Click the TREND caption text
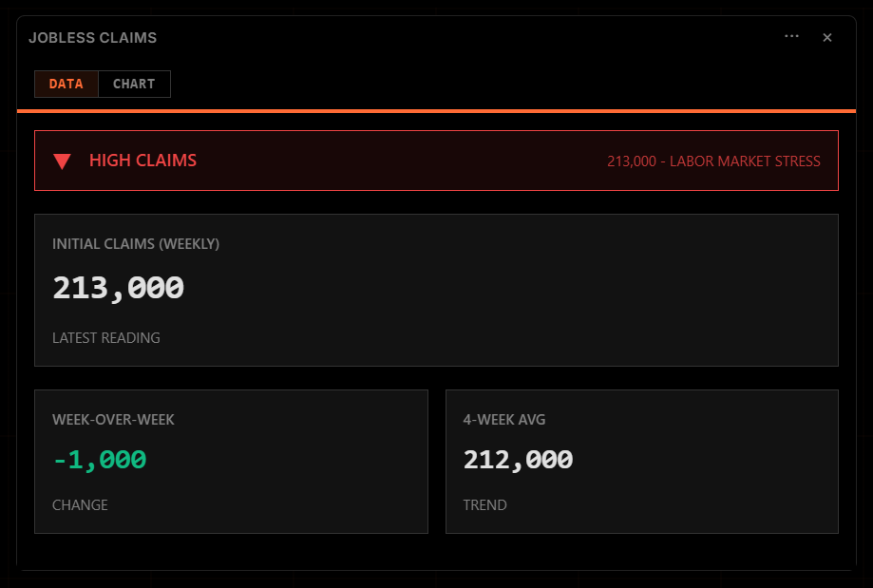Screen dimensions: 873x588 [485, 505]
